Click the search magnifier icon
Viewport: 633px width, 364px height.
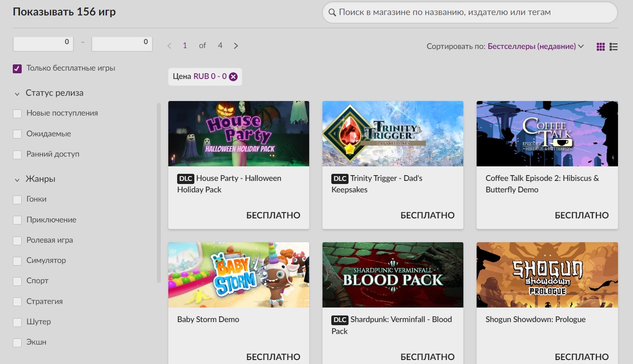click(x=332, y=12)
